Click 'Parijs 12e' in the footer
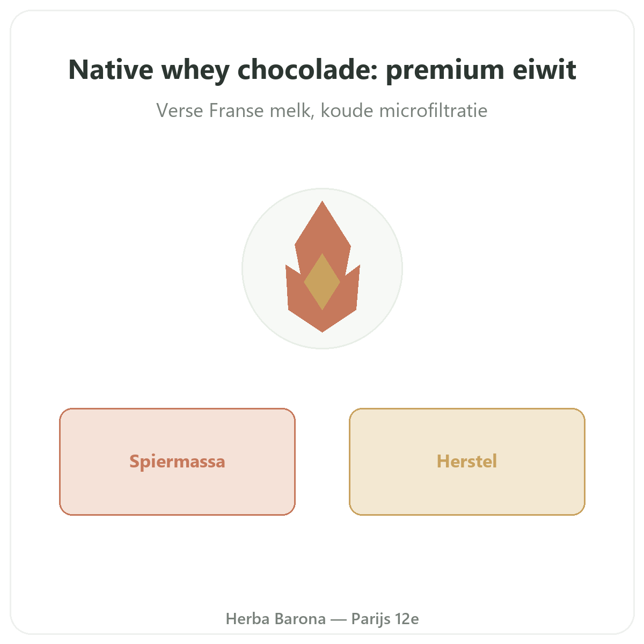The height and width of the screenshot is (644, 644). (385, 619)
